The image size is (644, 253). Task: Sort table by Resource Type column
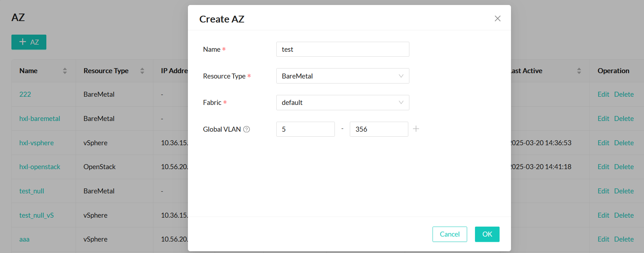142,71
